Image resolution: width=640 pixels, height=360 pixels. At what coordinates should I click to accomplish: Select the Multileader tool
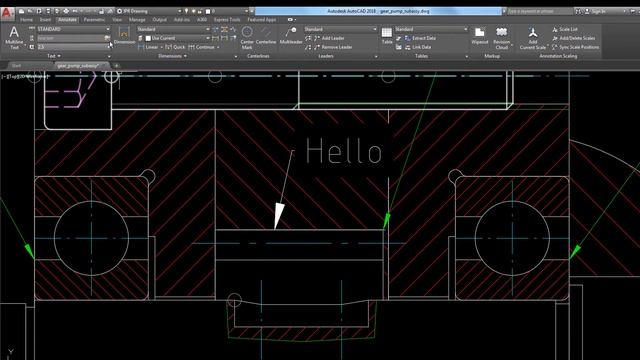(291, 36)
